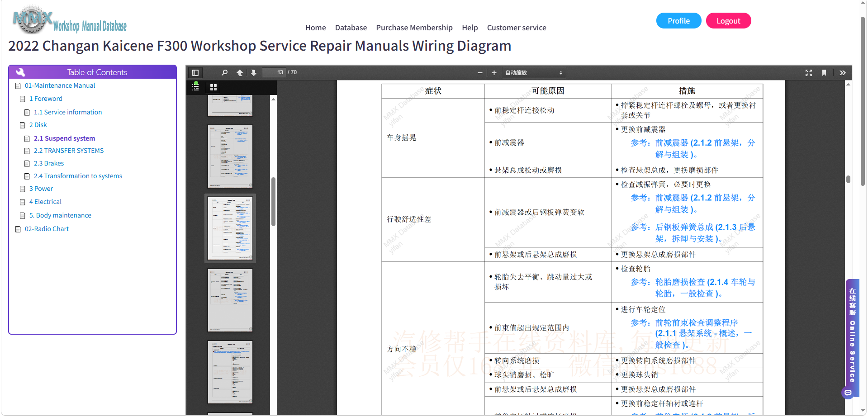Open 1.1 Service information section
Screen dimensions: 868x417
pyautogui.click(x=68, y=112)
